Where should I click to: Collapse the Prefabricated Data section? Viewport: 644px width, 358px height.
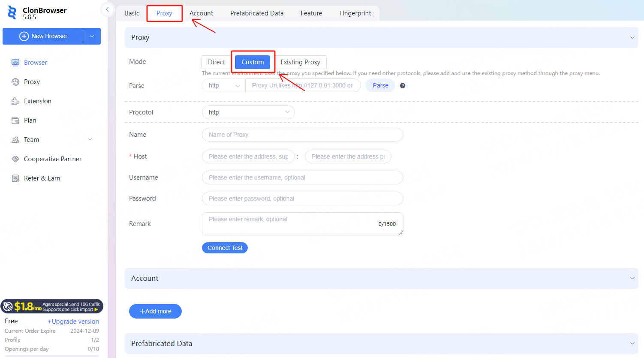632,343
